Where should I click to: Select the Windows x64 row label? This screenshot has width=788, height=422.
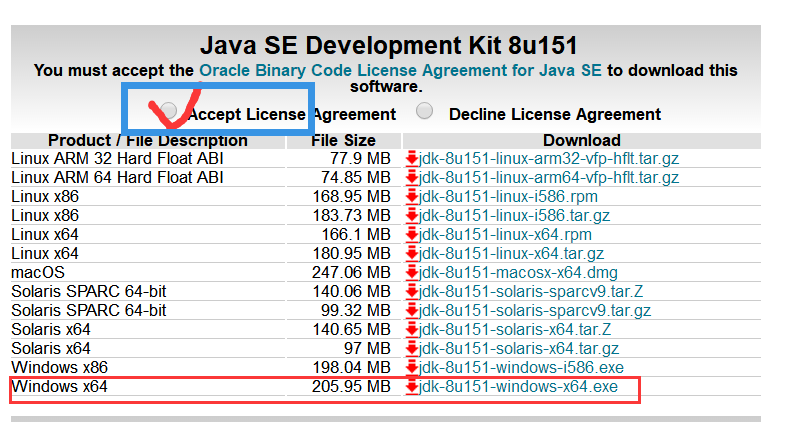[x=59, y=387]
